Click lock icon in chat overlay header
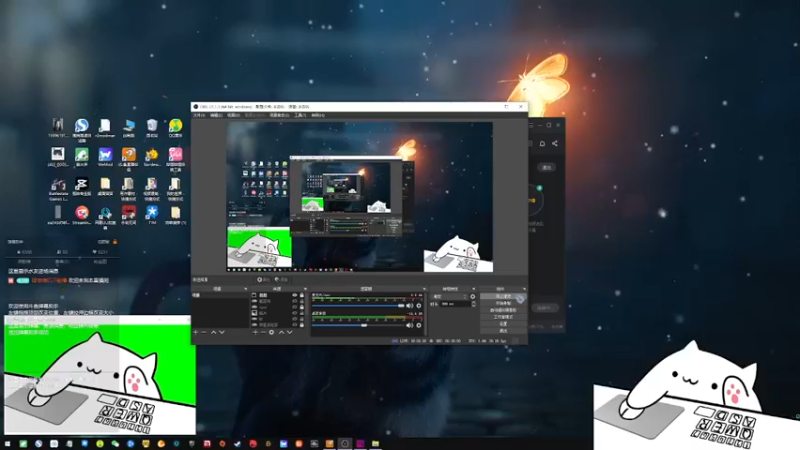This screenshot has width=800, height=450. pyautogui.click(x=115, y=242)
